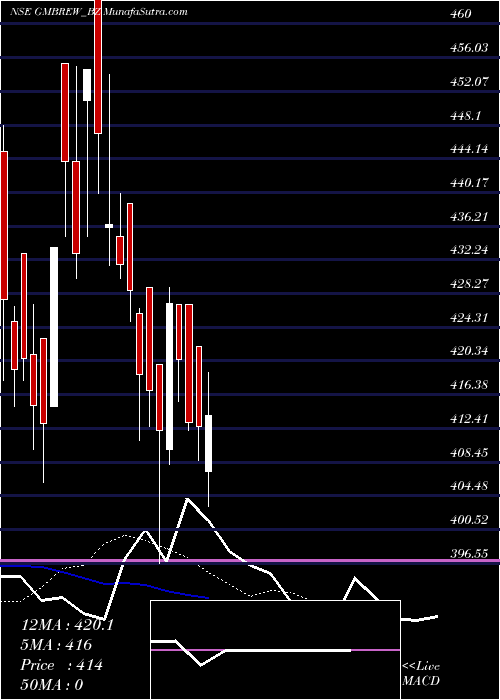
Task: Click the 436.21 price axis label
Action: (x=469, y=217)
